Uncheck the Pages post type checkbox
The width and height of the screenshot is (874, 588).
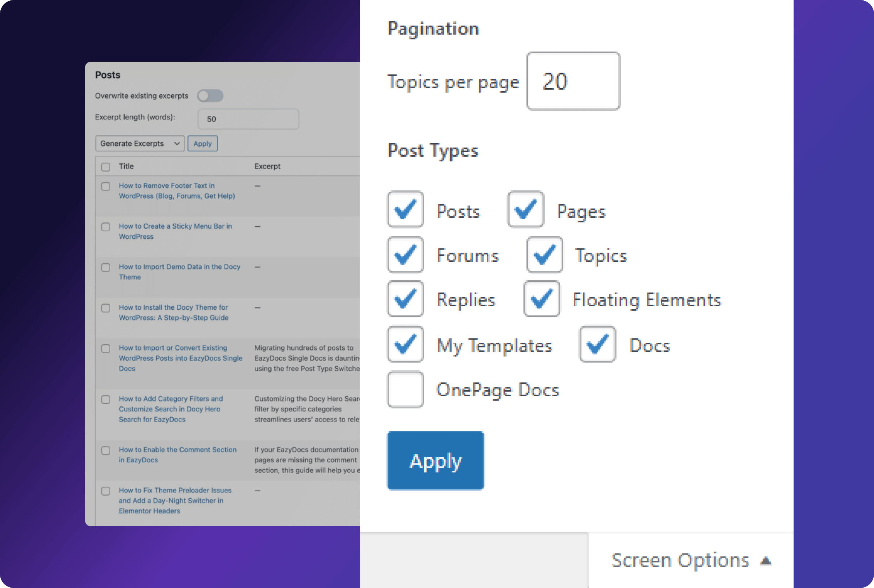click(x=525, y=209)
